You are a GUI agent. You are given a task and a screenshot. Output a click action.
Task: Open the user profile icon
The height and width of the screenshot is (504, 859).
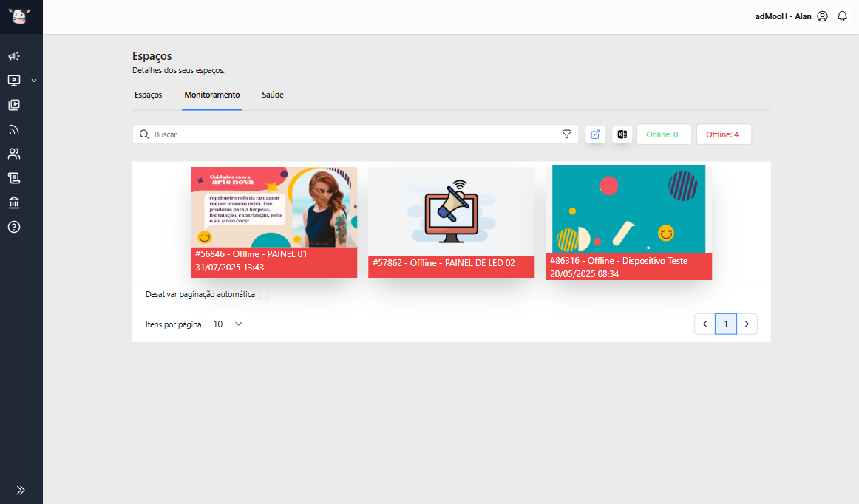coord(822,16)
